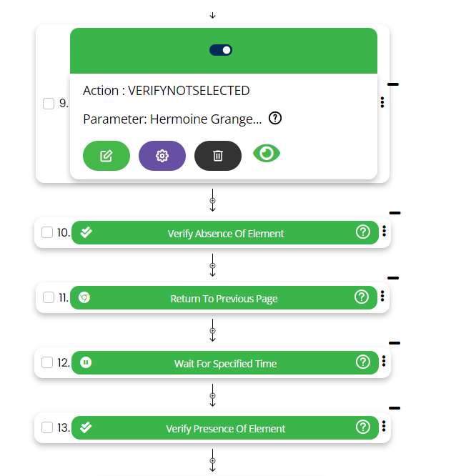Screen dimensions: 451x476
Task: Toggle the enable switch on step 9
Action: [221, 50]
